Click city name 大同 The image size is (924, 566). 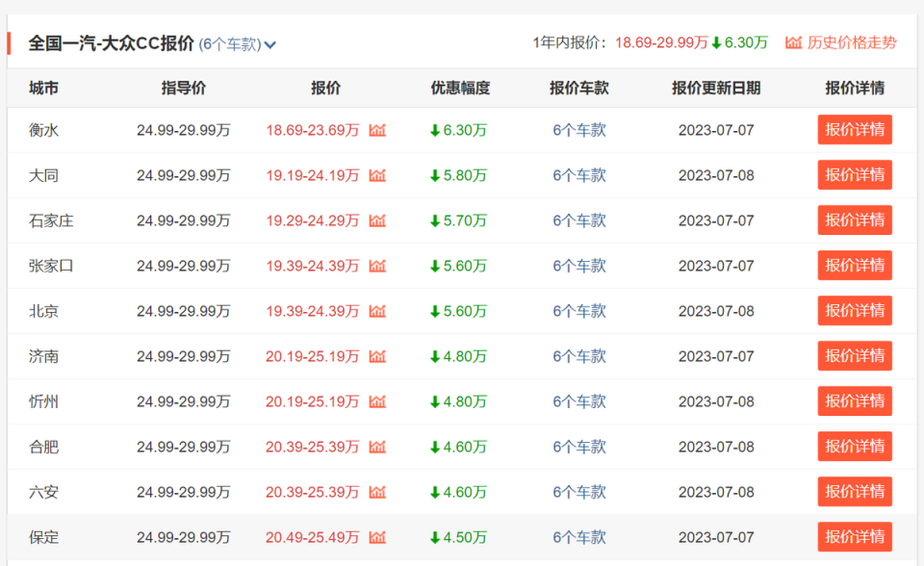[x=43, y=176]
